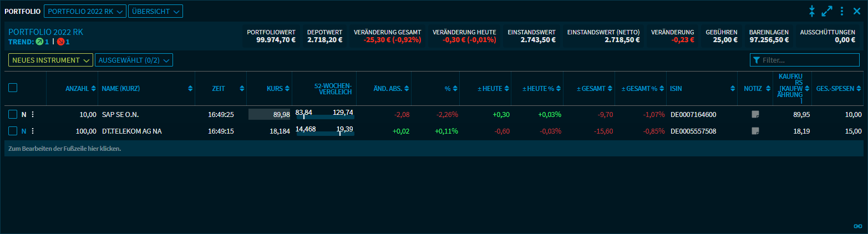Sort the table by ISIN column
This screenshot has height=234, width=868.
tap(676, 88)
